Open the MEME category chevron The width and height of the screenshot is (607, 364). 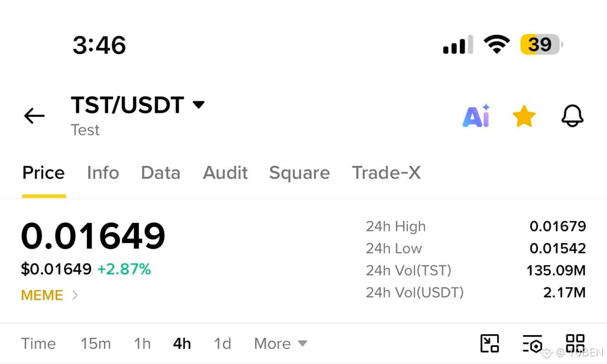(x=75, y=295)
